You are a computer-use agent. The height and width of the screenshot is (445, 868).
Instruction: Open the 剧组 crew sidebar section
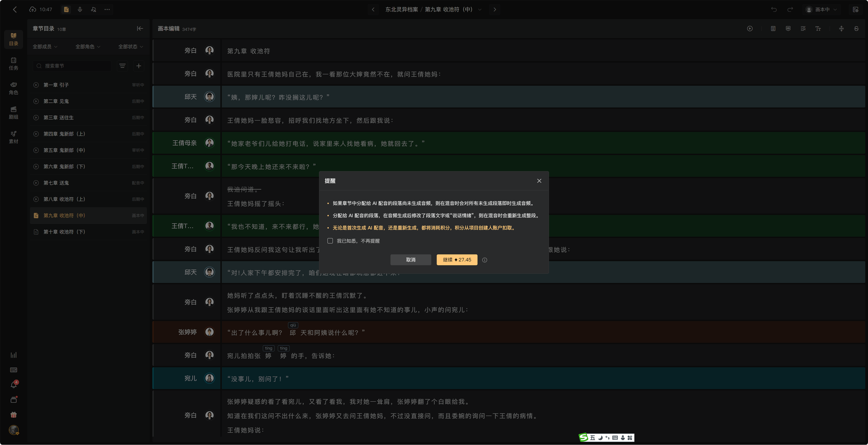pos(14,113)
